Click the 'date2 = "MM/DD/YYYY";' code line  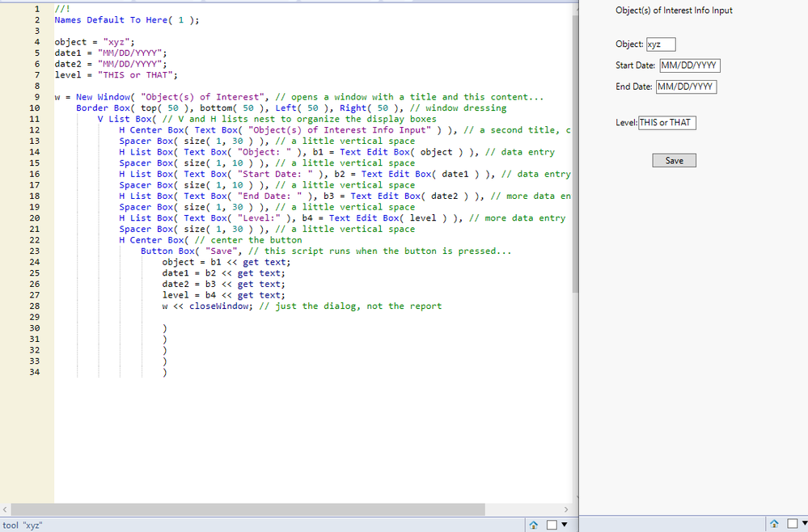tap(111, 64)
